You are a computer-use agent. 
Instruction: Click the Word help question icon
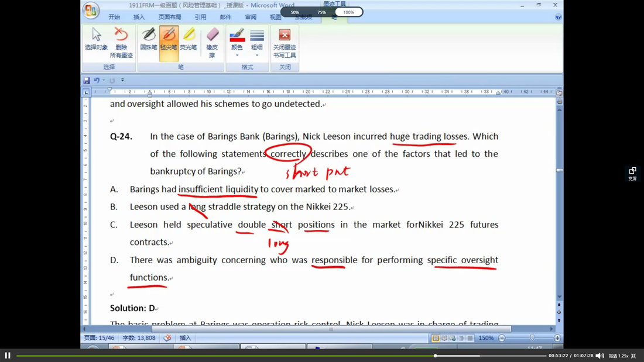pos(558,17)
